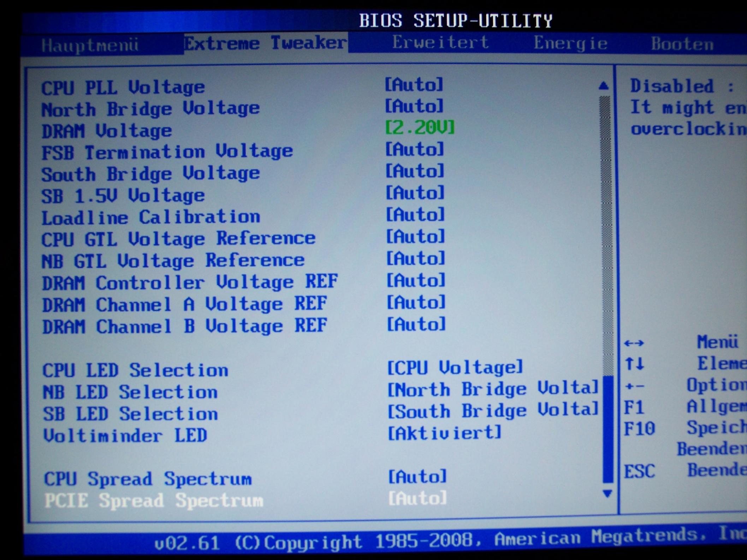Image resolution: width=747 pixels, height=560 pixels.
Task: Select the Loadline Calibration setting
Action: [x=151, y=217]
